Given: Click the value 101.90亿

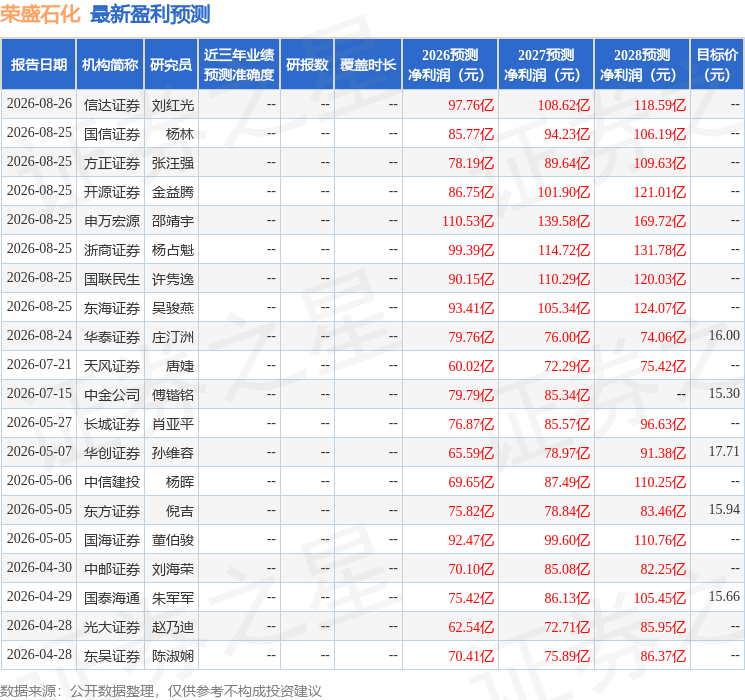Looking at the screenshot, I should [564, 192].
